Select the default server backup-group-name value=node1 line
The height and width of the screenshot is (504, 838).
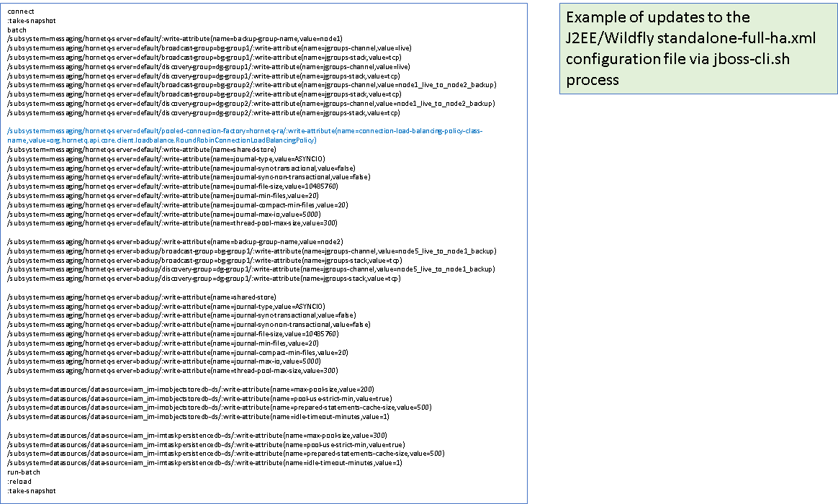tap(175, 39)
